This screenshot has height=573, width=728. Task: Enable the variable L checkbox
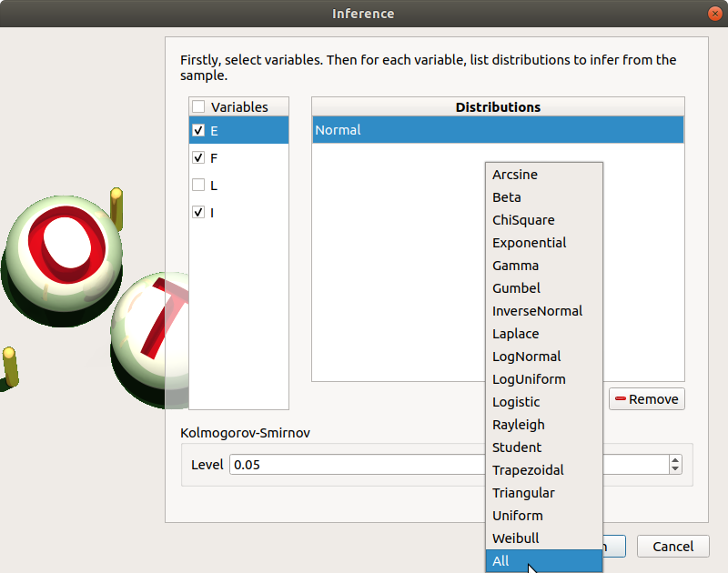click(198, 185)
